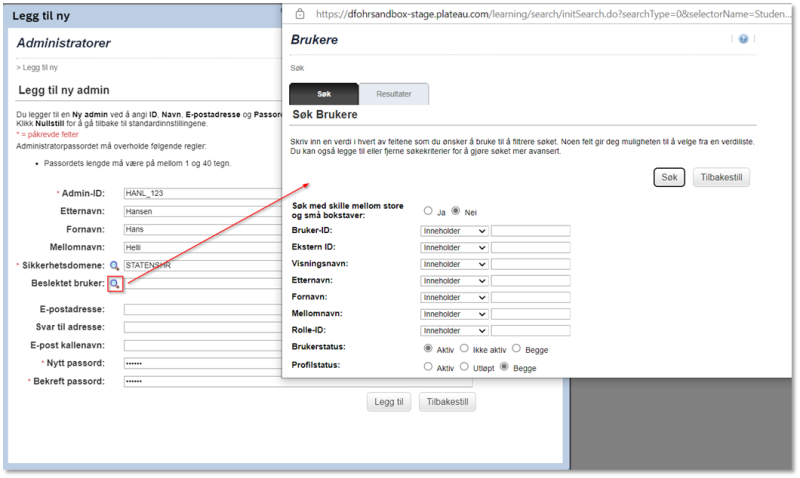The height and width of the screenshot is (478, 800).
Task: Click the E-post kallenavn input field
Action: point(203,345)
